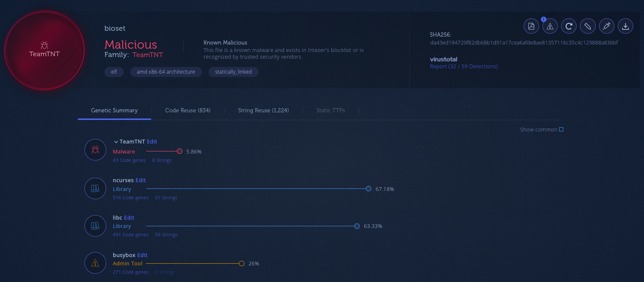Click the large red TeamTNT verdict circle

click(44, 49)
